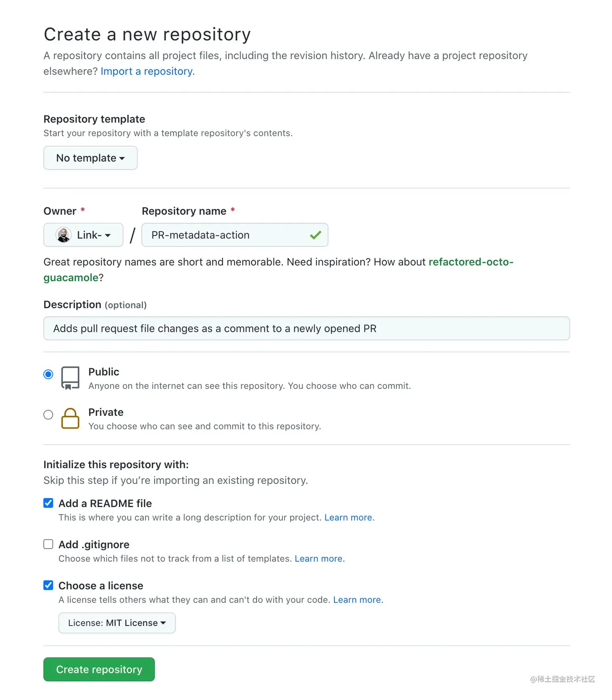Click the Description text input field
The image size is (612, 700).
point(306,328)
